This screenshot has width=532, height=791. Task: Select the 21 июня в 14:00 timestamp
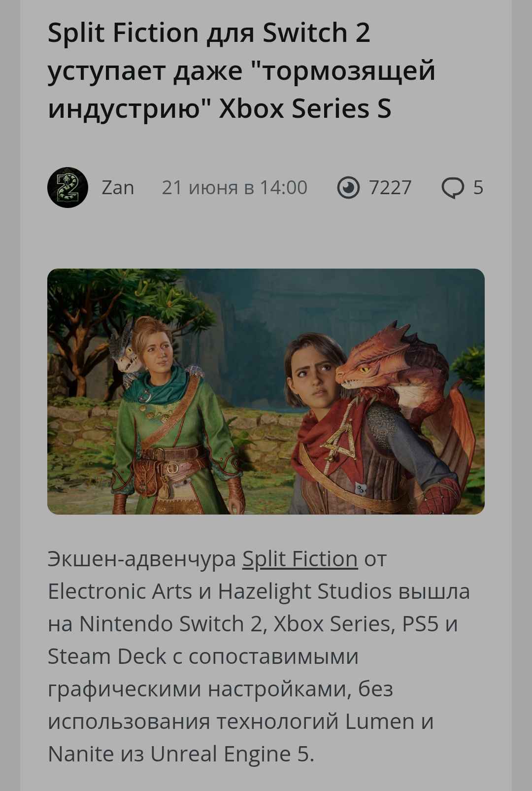tap(234, 188)
